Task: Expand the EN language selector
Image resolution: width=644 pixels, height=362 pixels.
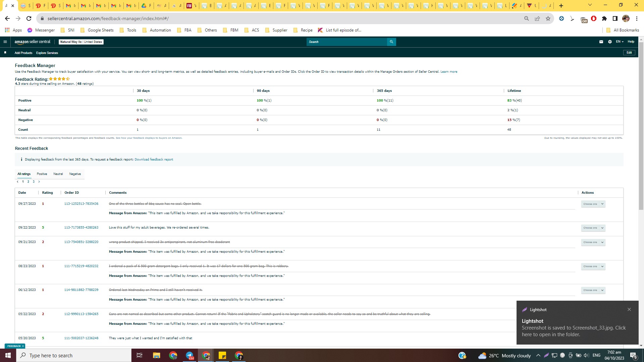Action: 620,42
